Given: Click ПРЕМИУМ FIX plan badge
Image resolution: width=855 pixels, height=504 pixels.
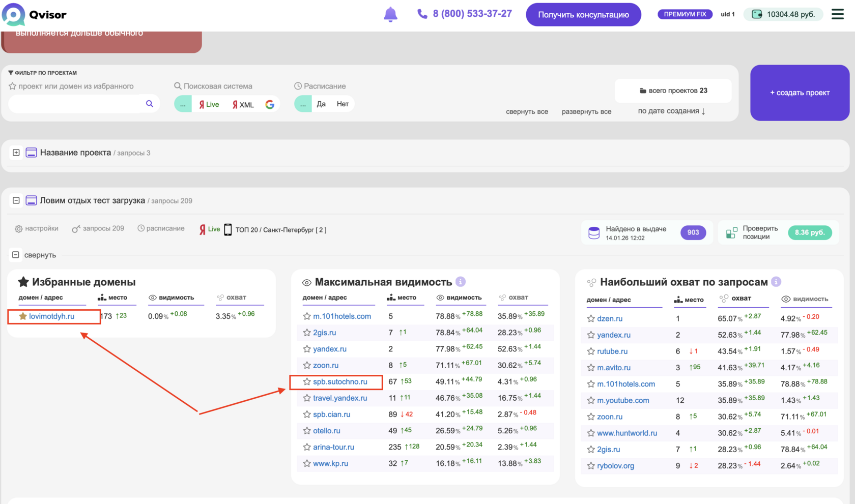Looking at the screenshot, I should [685, 14].
